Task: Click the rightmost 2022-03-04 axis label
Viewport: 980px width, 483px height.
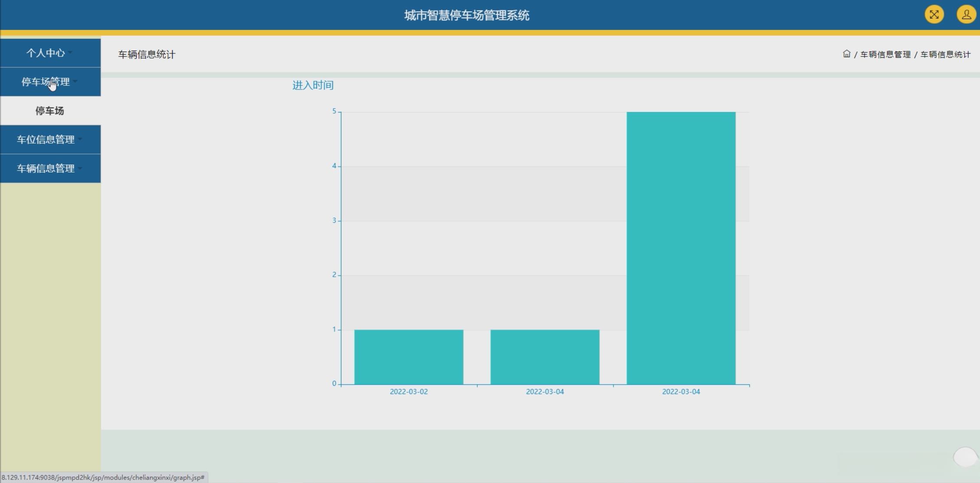Action: coord(681,391)
